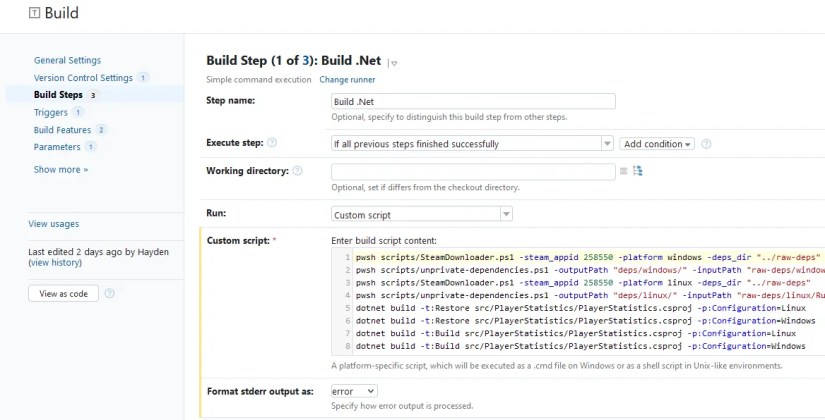The image size is (825, 420).
Task: Open build step switcher dropdown arrow
Action: [x=393, y=63]
